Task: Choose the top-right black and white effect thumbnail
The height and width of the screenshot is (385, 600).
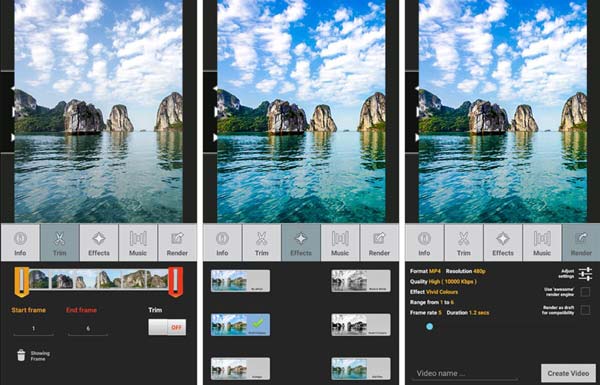Action: (x=361, y=281)
